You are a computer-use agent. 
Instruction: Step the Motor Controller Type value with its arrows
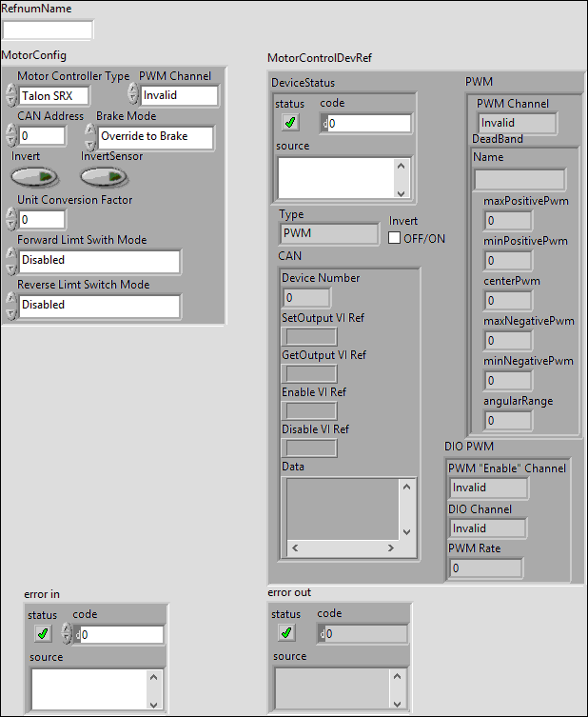11,95
